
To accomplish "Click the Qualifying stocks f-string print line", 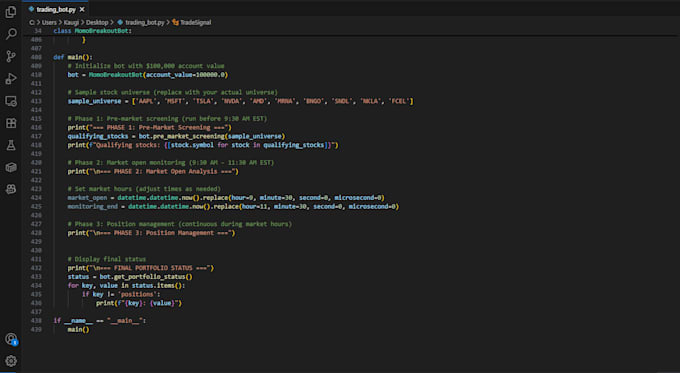I will (203, 145).
